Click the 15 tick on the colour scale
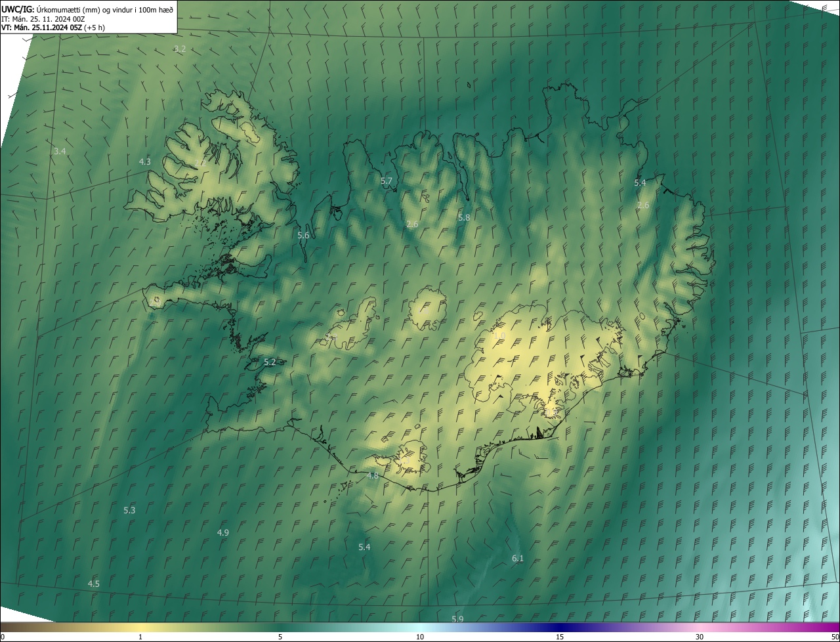This screenshot has width=840, height=642. tap(560, 637)
